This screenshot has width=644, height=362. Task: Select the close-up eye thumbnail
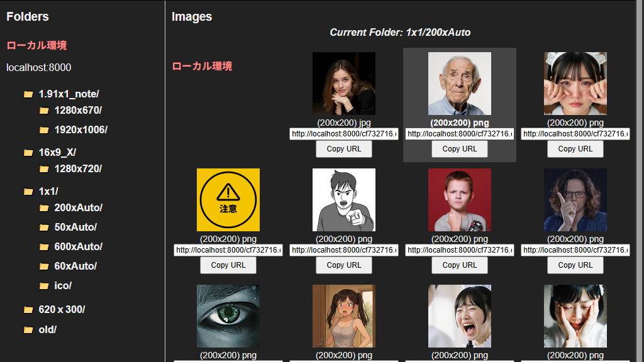coord(228,316)
